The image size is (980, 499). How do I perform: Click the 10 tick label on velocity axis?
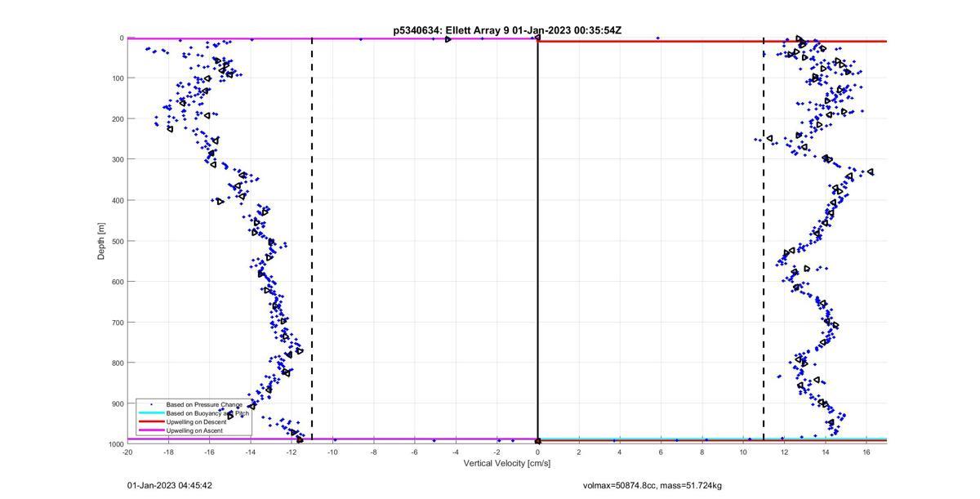pyautogui.click(x=743, y=451)
